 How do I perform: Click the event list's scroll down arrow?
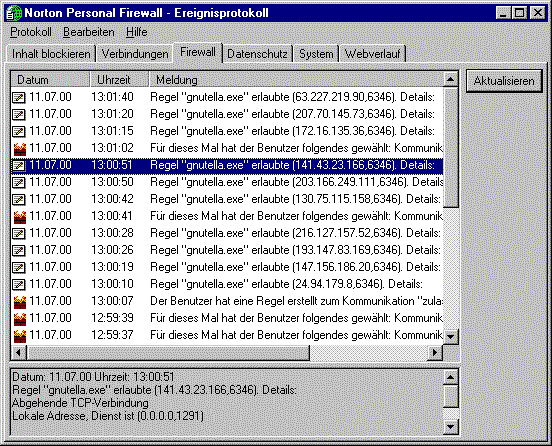point(451,336)
